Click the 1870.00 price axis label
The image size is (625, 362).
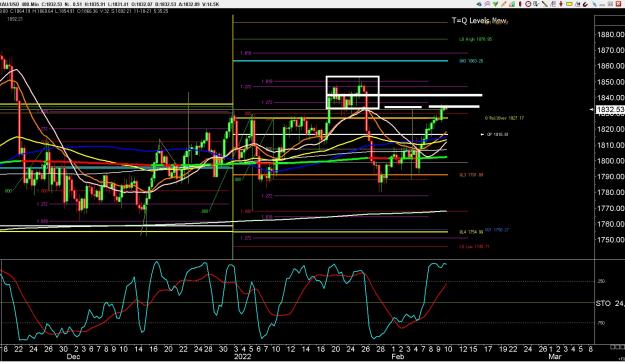click(x=610, y=50)
